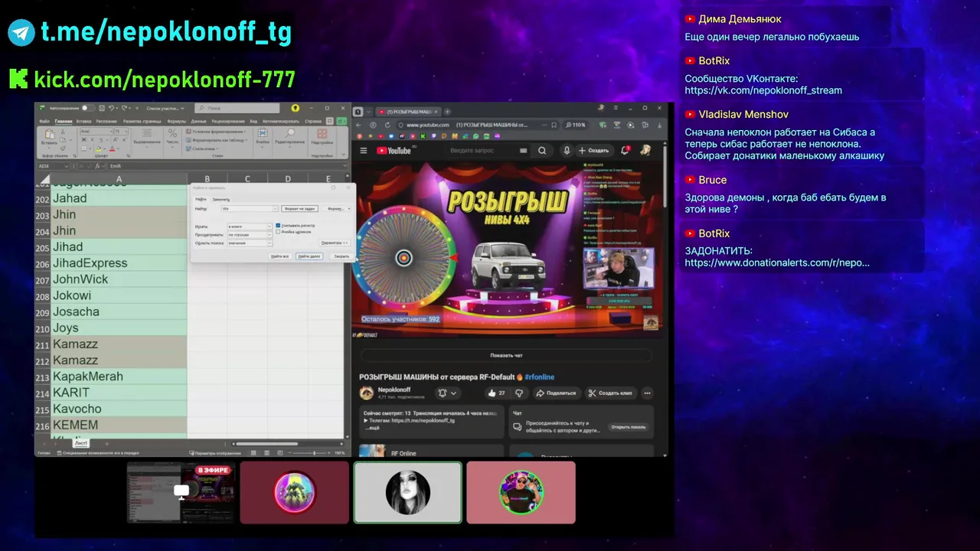Click the Kick bookmark icon in browser
Screen dimensions: 980x551
[x=423, y=136]
